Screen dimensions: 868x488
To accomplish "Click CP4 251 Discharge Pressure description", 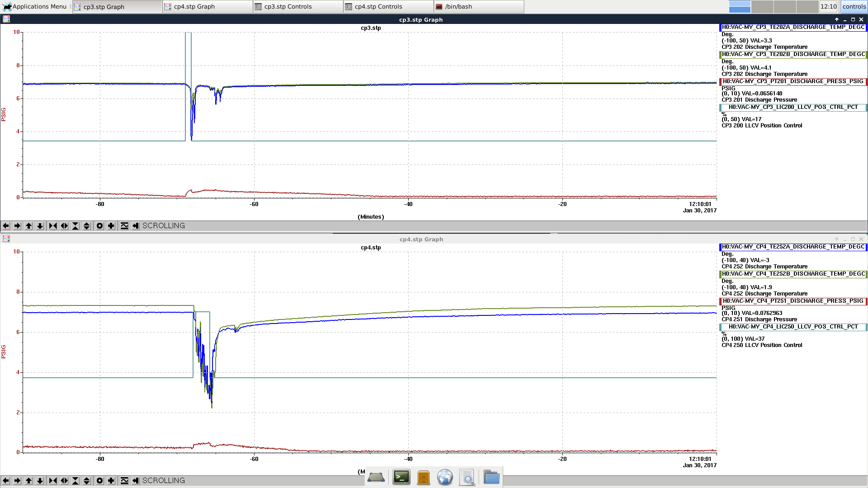I will click(x=759, y=319).
